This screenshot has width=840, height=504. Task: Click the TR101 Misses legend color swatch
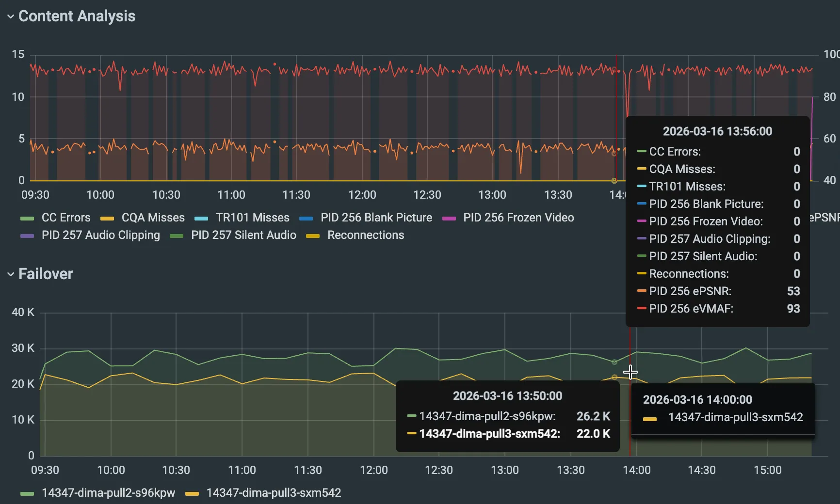click(201, 219)
